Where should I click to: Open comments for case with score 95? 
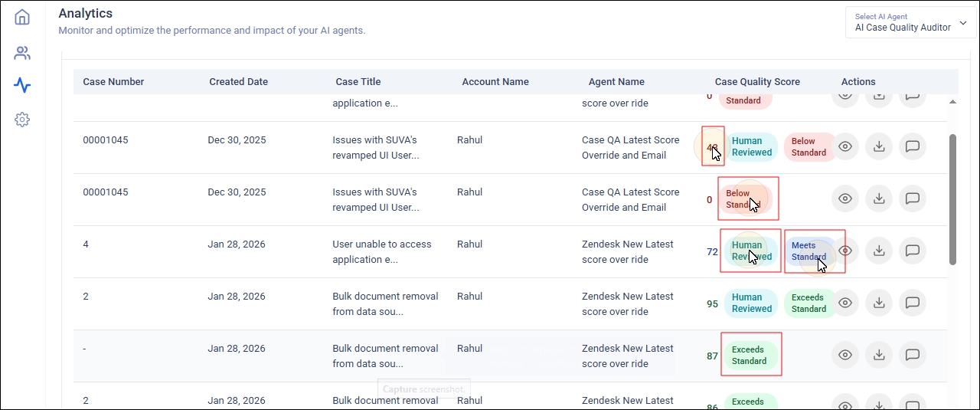click(x=912, y=303)
